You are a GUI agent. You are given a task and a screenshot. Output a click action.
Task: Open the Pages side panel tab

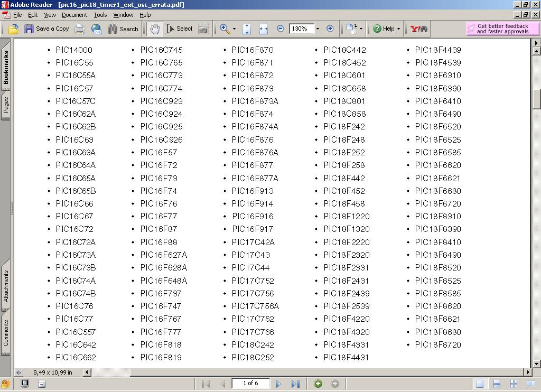click(x=6, y=105)
